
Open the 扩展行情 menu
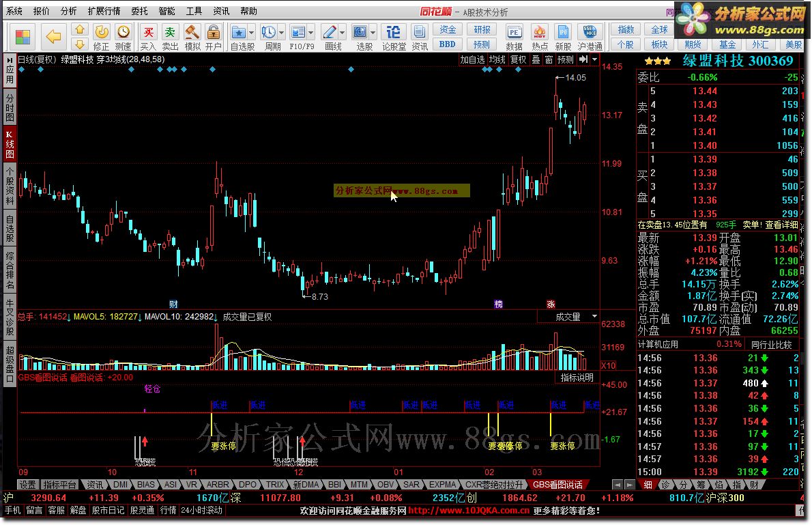tap(104, 11)
